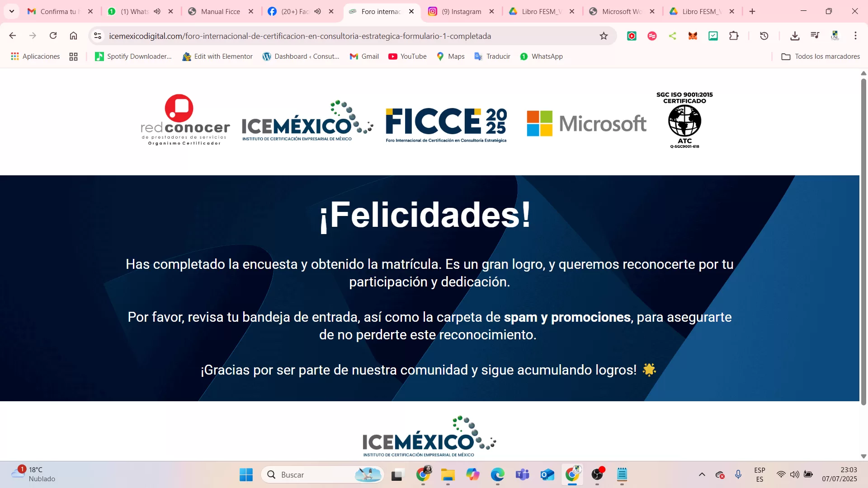The width and height of the screenshot is (868, 488).
Task: Open the browser downloads icon
Action: (795, 36)
